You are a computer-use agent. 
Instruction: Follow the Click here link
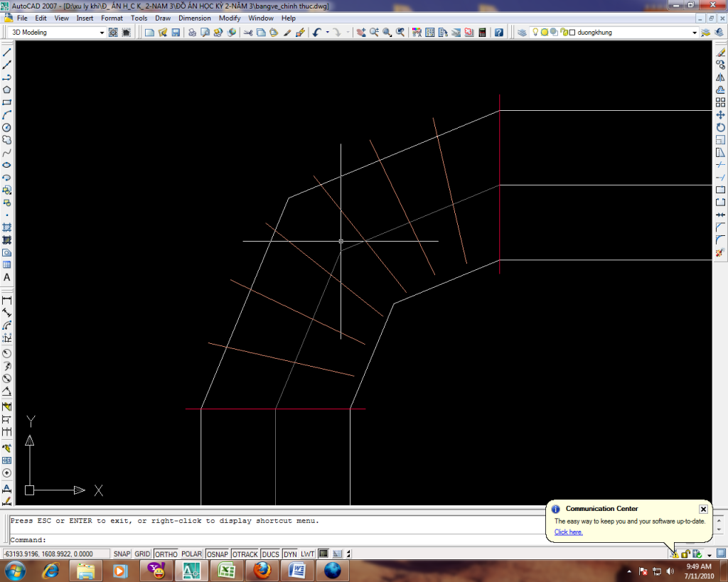[x=568, y=532]
